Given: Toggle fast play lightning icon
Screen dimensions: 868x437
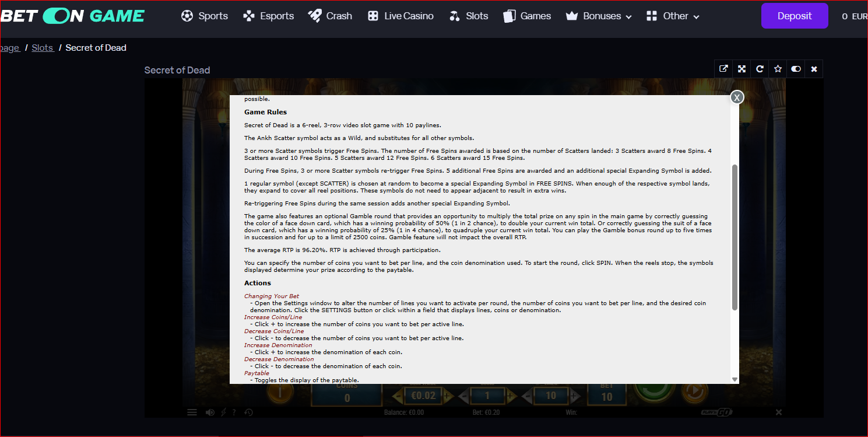Looking at the screenshot, I should 223,412.
